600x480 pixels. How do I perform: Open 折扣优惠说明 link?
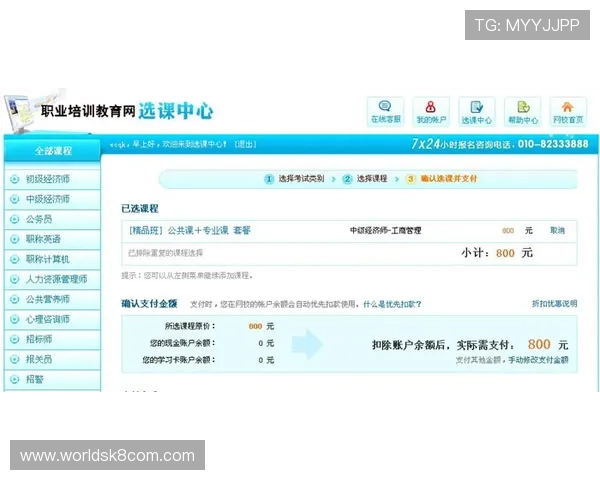pos(554,304)
